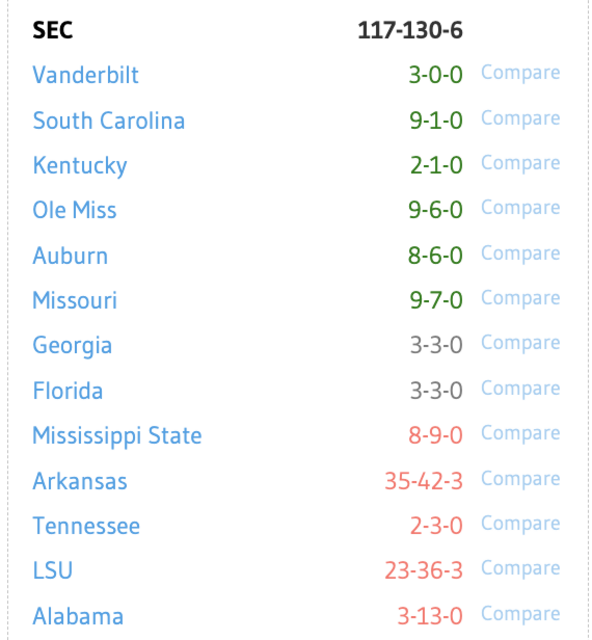Open the Florida team link
592x640 pixels.
pos(68,391)
